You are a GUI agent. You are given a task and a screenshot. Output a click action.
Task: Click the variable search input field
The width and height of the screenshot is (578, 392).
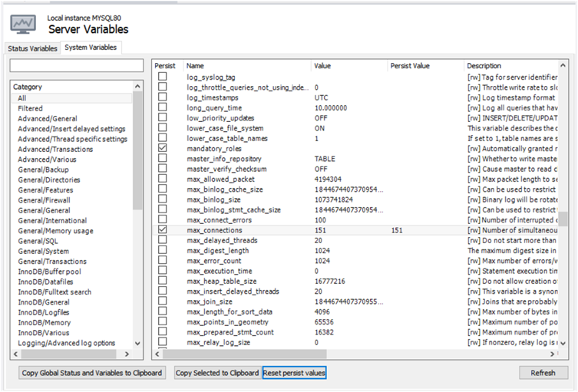76,67
